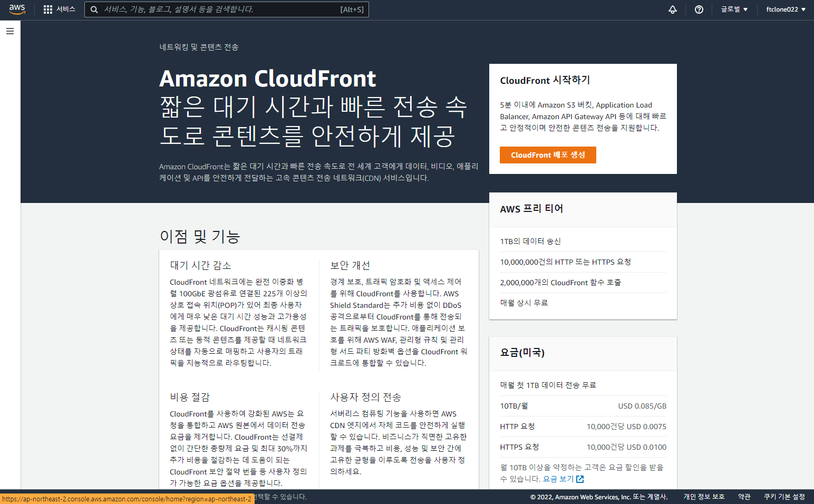Open the help question mark icon
The width and height of the screenshot is (814, 504).
[x=699, y=9]
